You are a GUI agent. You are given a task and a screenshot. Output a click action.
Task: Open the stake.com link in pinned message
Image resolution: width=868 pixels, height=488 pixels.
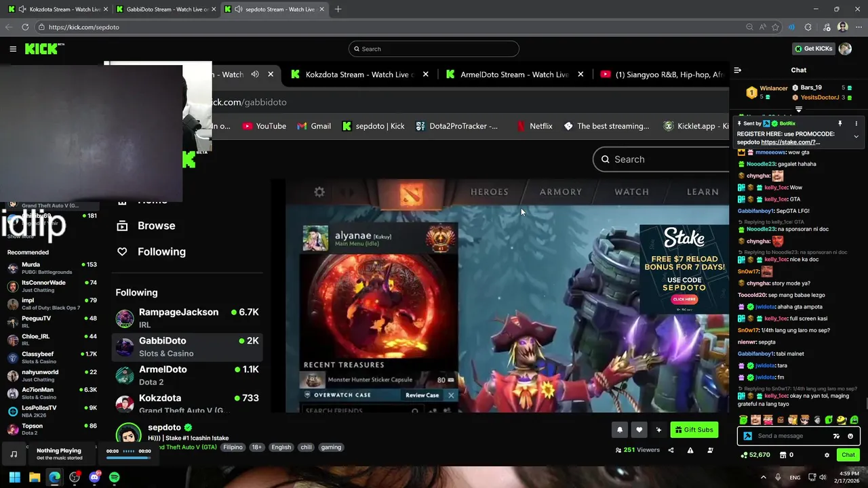pos(790,142)
